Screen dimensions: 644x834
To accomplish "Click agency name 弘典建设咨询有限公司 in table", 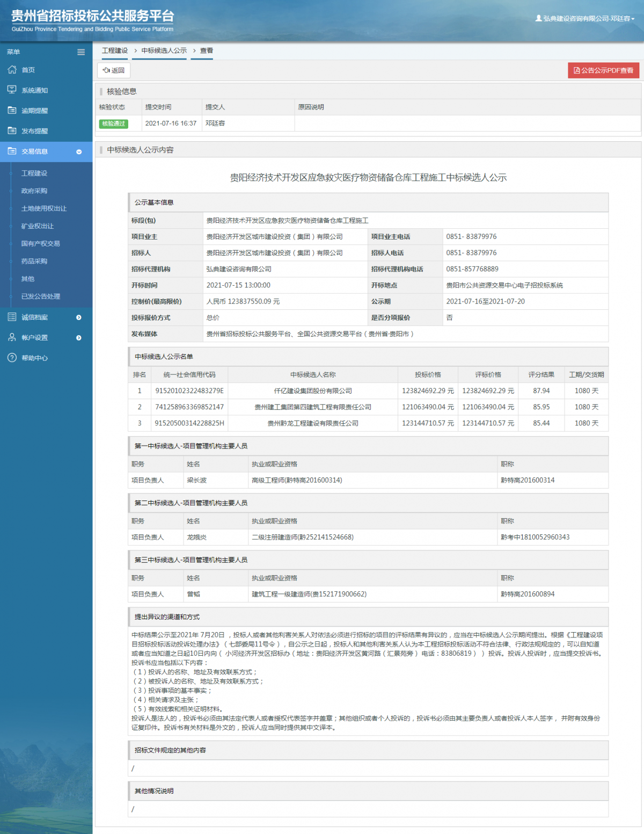I will tap(239, 269).
